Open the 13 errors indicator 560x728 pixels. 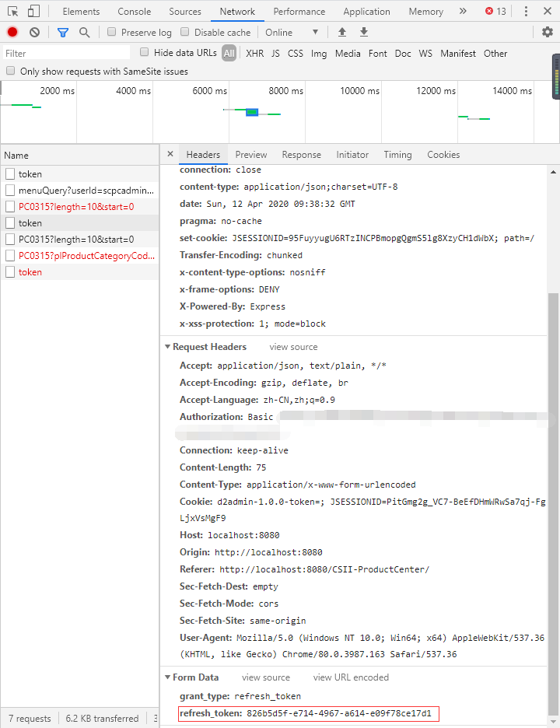(x=495, y=11)
